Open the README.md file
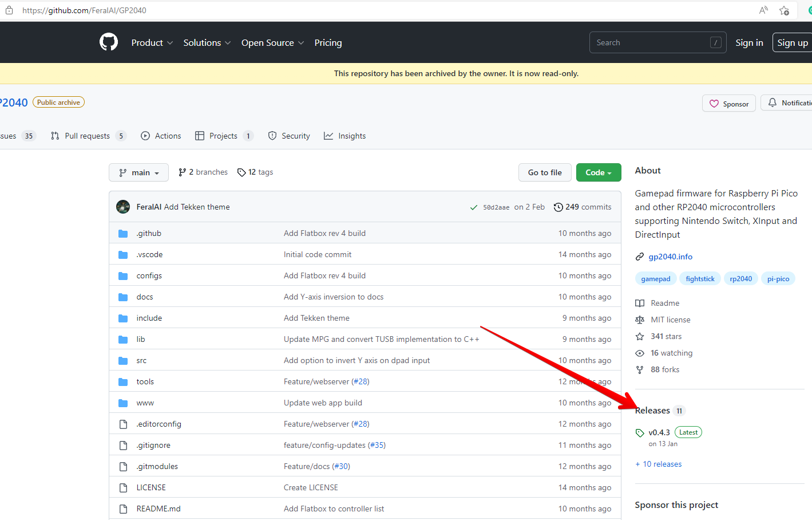The image size is (812, 520). (x=159, y=509)
